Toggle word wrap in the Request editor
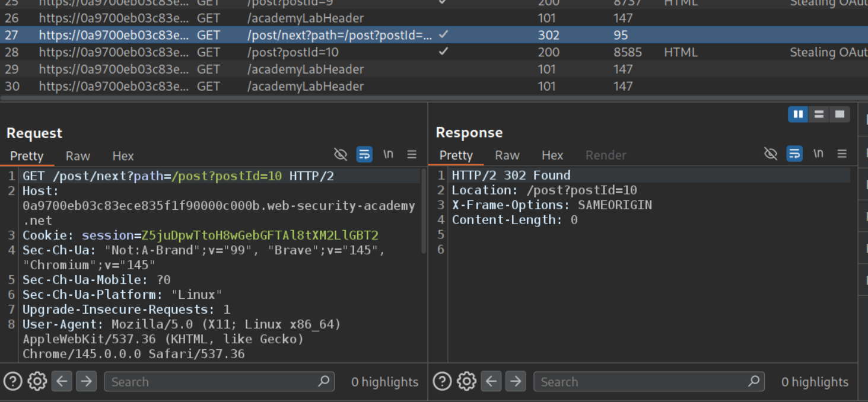The height and width of the screenshot is (402, 868). 364,155
